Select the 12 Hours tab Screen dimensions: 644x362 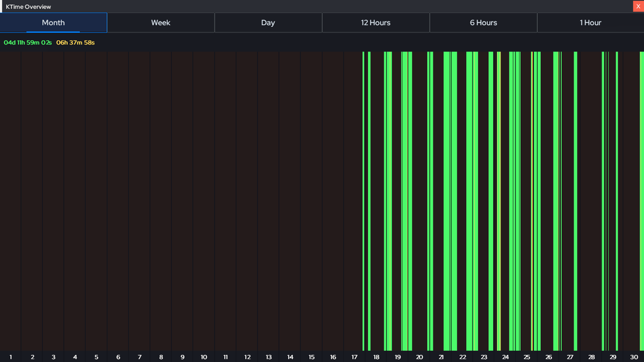pyautogui.click(x=376, y=23)
